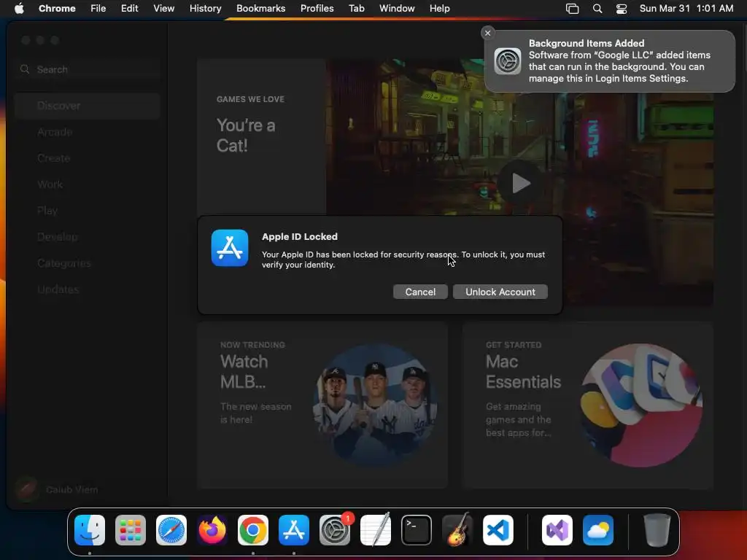The height and width of the screenshot is (560, 747).
Task: Select Categories in the App Store sidebar
Action: (88, 262)
